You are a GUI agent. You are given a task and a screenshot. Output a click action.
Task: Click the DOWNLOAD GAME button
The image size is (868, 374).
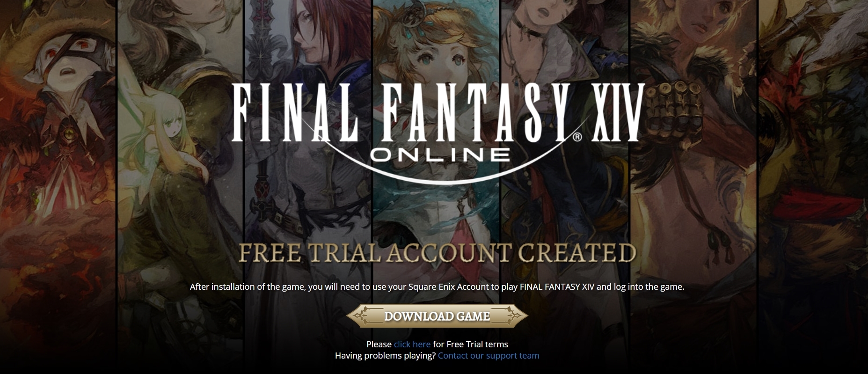point(437,316)
